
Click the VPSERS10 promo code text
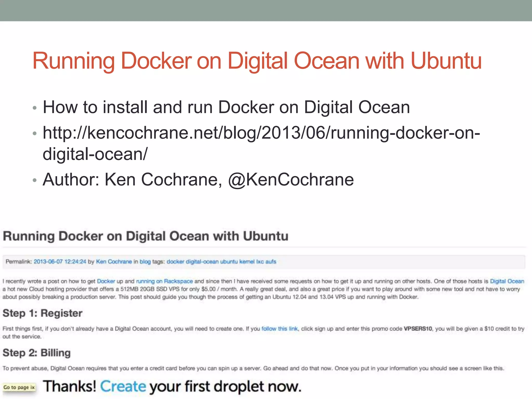[418, 329]
